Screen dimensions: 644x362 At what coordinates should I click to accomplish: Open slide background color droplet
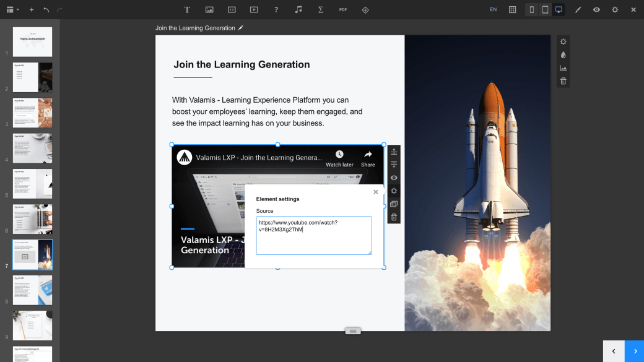click(x=563, y=55)
